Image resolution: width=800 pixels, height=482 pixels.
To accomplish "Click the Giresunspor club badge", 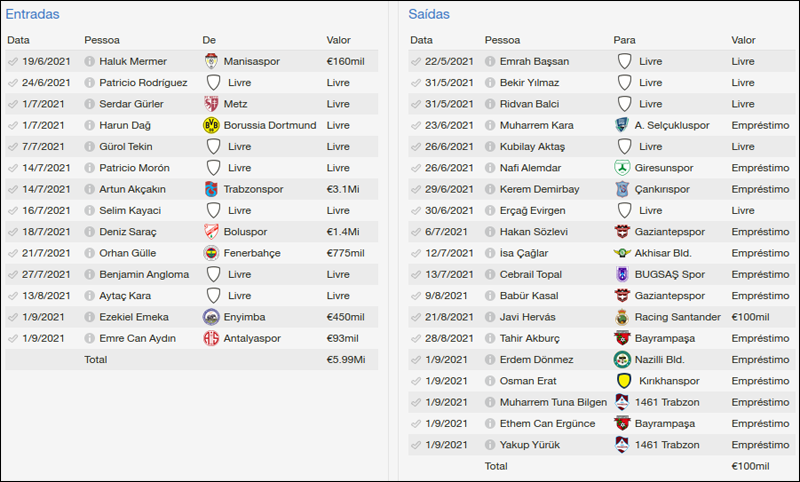I will click(622, 168).
